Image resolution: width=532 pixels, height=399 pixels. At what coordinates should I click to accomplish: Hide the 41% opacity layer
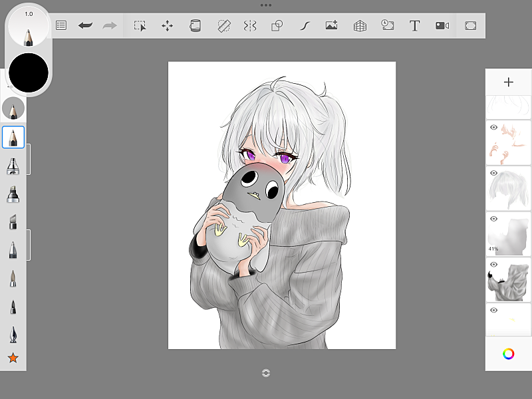click(x=493, y=219)
